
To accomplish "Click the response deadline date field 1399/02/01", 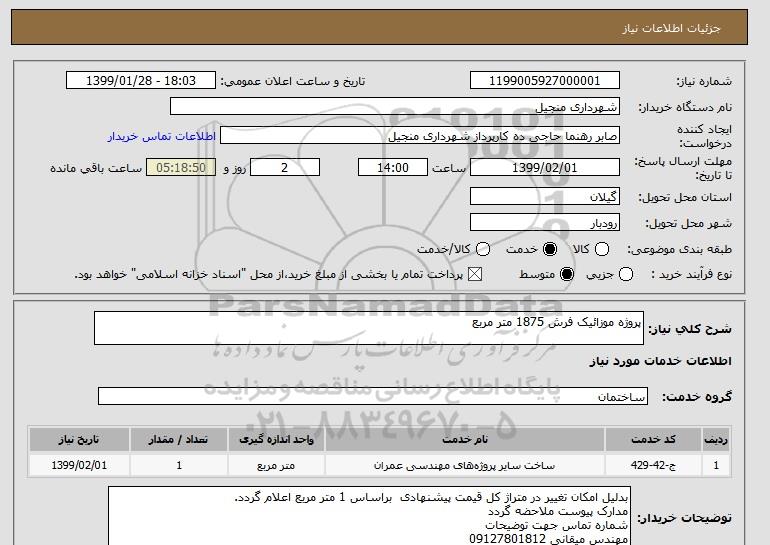I will click(545, 167).
